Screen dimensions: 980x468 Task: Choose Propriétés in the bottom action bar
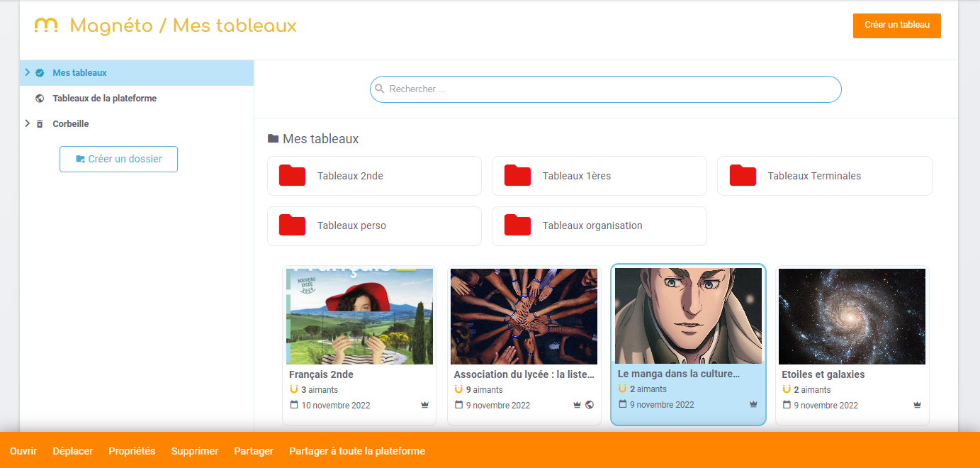coord(132,451)
